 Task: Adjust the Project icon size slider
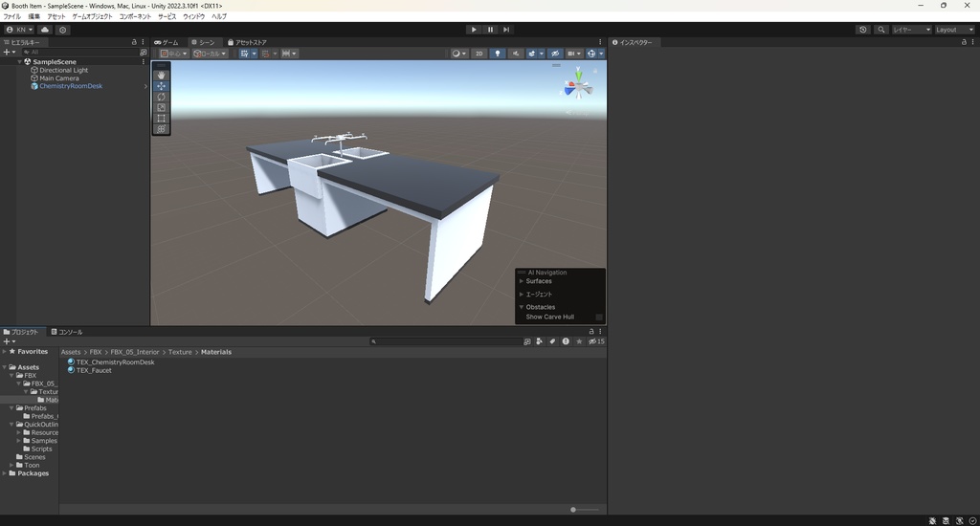tap(585, 510)
